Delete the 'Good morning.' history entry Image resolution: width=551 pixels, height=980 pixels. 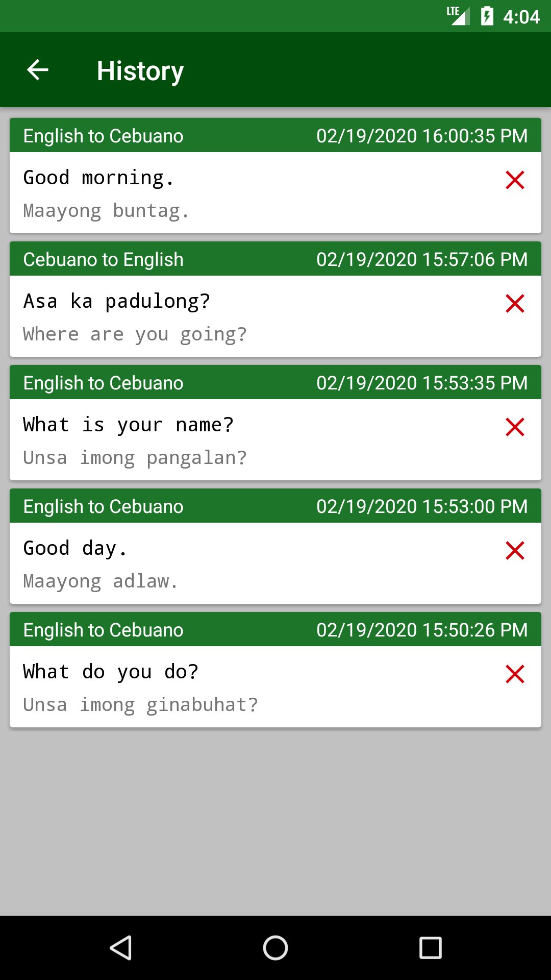pos(515,180)
